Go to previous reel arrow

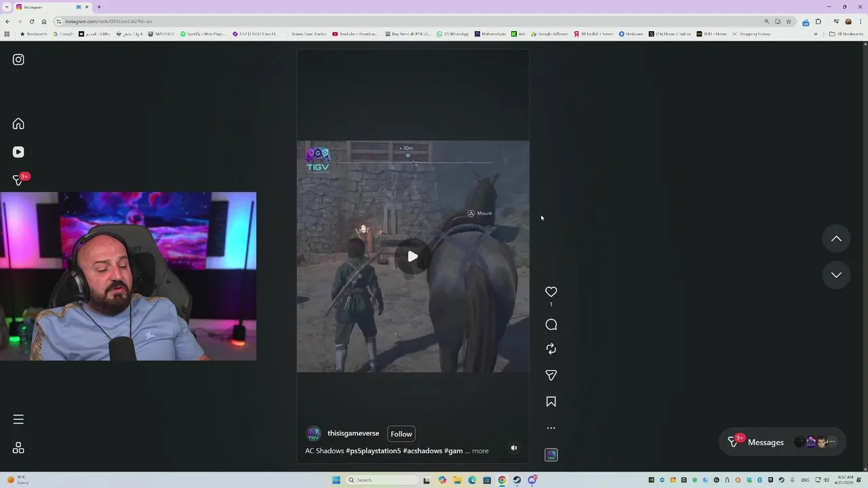(x=836, y=239)
